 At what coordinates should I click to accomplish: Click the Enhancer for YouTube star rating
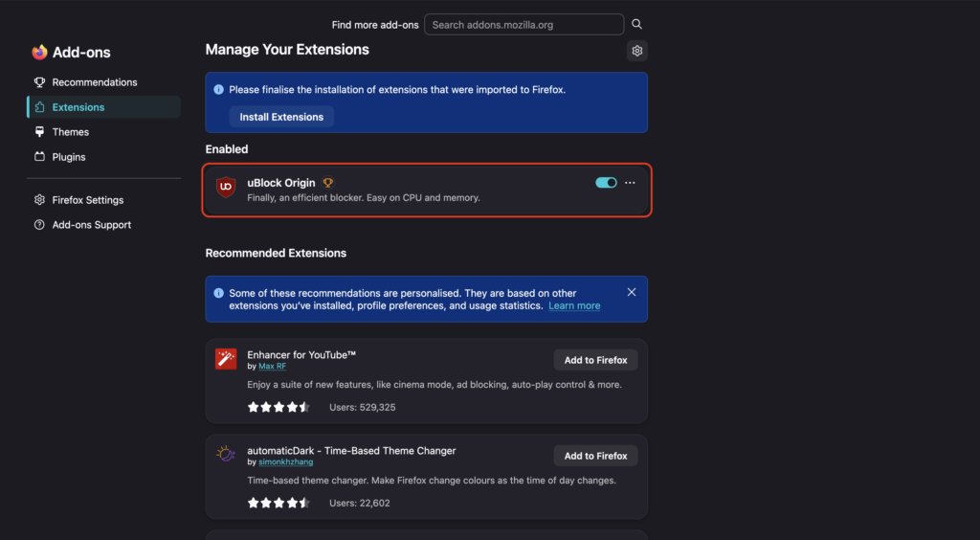click(278, 407)
